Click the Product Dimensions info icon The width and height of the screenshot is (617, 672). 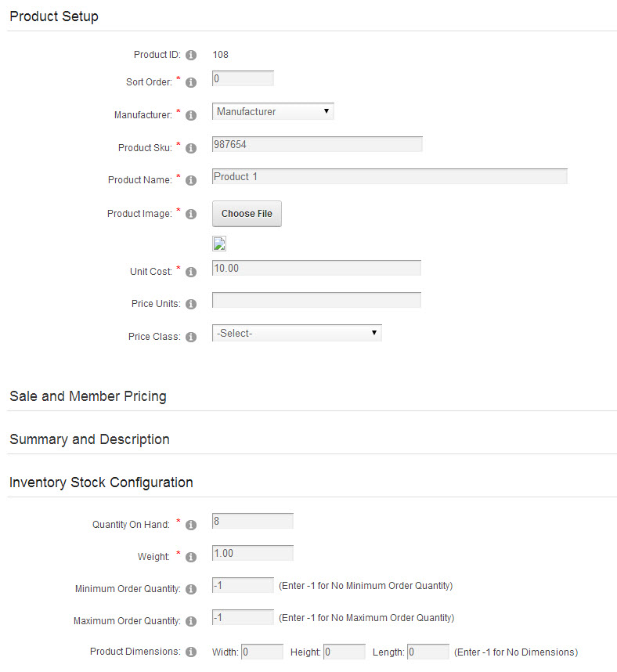point(191,652)
